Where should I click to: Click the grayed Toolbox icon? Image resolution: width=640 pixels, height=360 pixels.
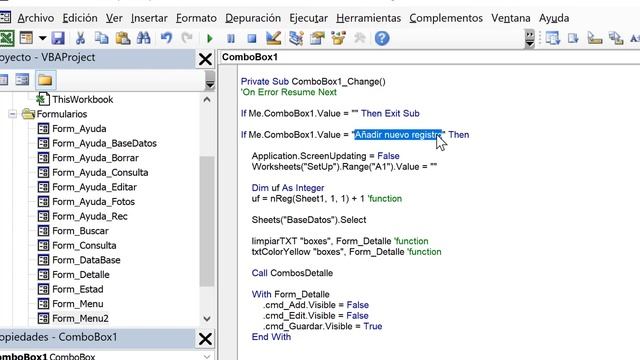coord(360,38)
